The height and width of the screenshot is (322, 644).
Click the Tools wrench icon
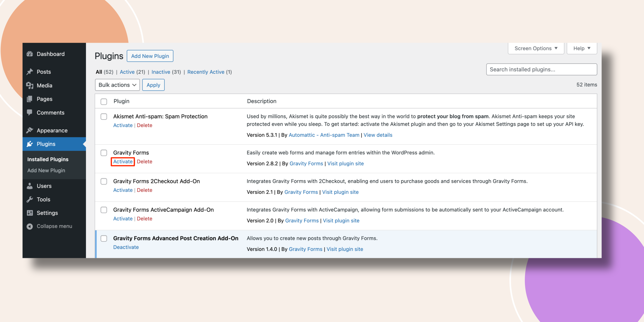click(x=30, y=199)
